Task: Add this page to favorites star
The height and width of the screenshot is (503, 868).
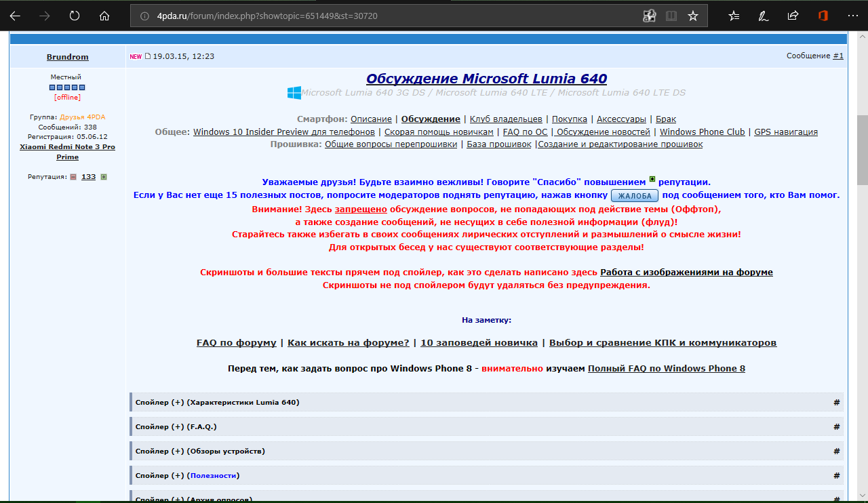Action: click(x=692, y=16)
